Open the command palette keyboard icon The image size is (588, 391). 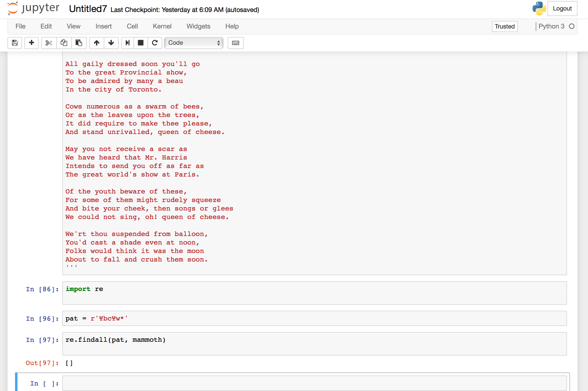(235, 43)
